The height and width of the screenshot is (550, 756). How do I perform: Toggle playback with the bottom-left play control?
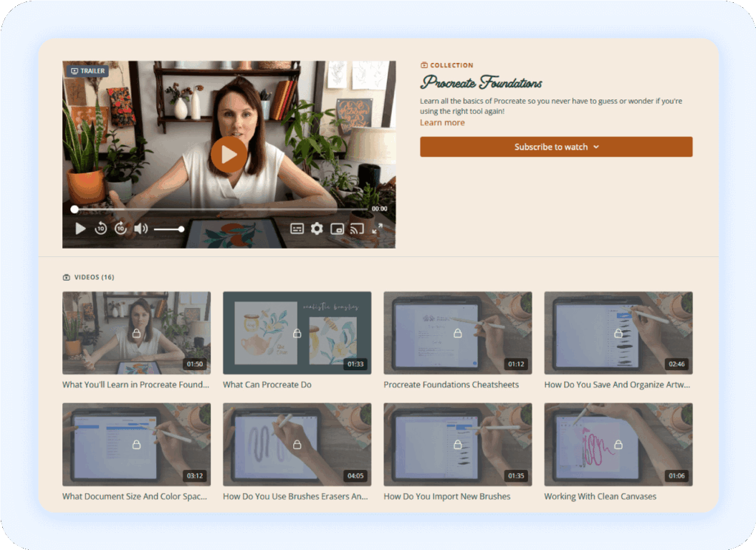pyautogui.click(x=79, y=228)
